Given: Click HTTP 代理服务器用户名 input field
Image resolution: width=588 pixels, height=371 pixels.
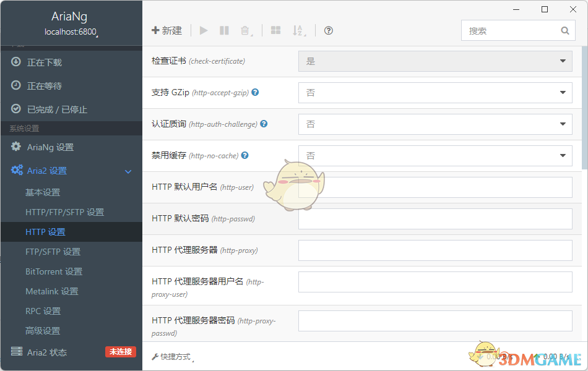Looking at the screenshot, I should (x=435, y=282).
